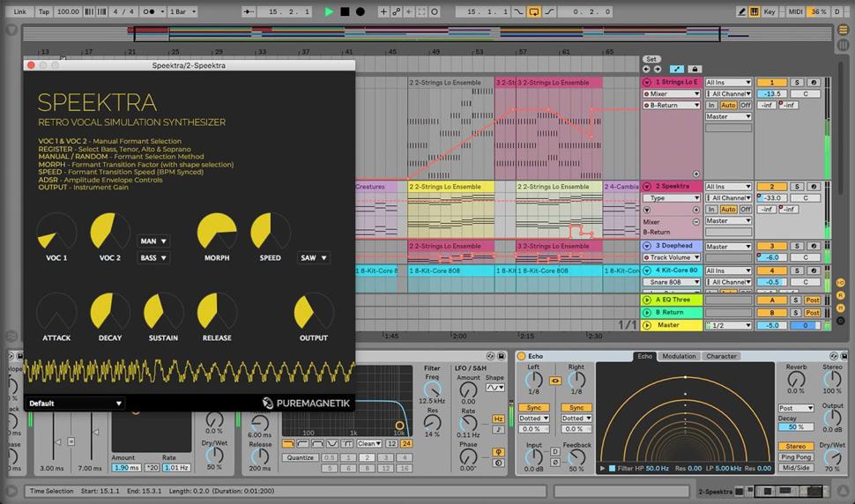Open the SAW waveform shape dropdown
Screen dimensions: 855x504
point(313,258)
